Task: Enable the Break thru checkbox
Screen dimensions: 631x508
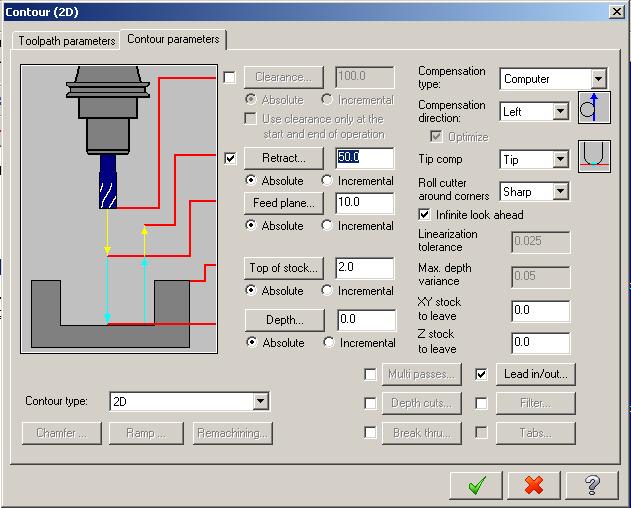Action: pyautogui.click(x=370, y=433)
